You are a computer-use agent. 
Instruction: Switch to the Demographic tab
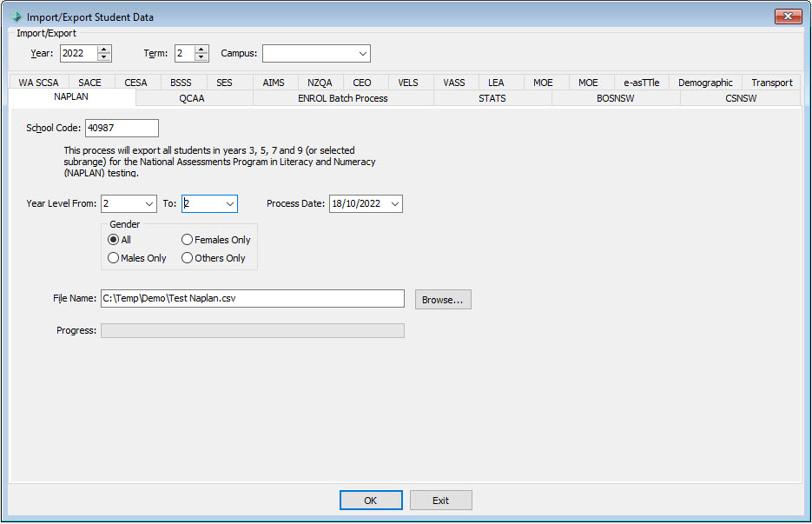(705, 83)
